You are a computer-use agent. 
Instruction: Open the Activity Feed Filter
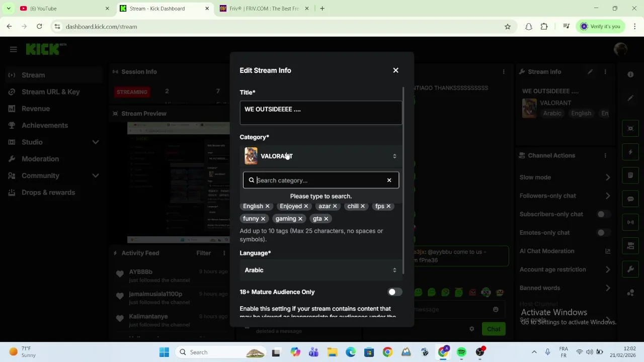[204, 253]
